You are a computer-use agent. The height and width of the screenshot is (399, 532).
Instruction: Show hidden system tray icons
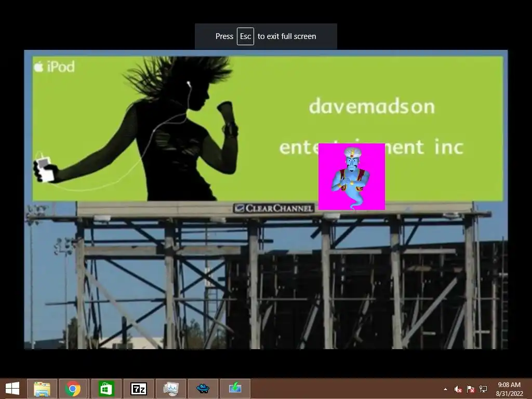click(445, 389)
